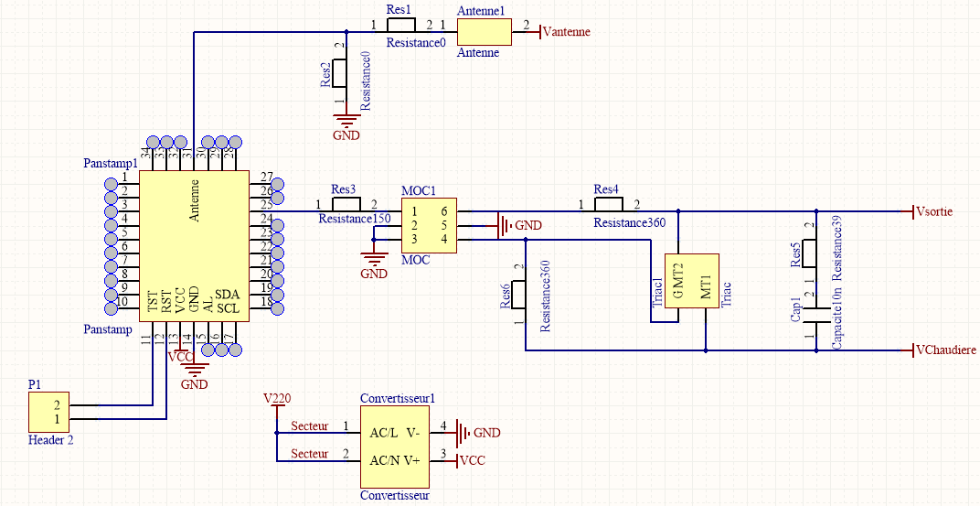This screenshot has height=506, width=980.
Task: Select the vertical resistor Res6
Action: pyautogui.click(x=519, y=296)
